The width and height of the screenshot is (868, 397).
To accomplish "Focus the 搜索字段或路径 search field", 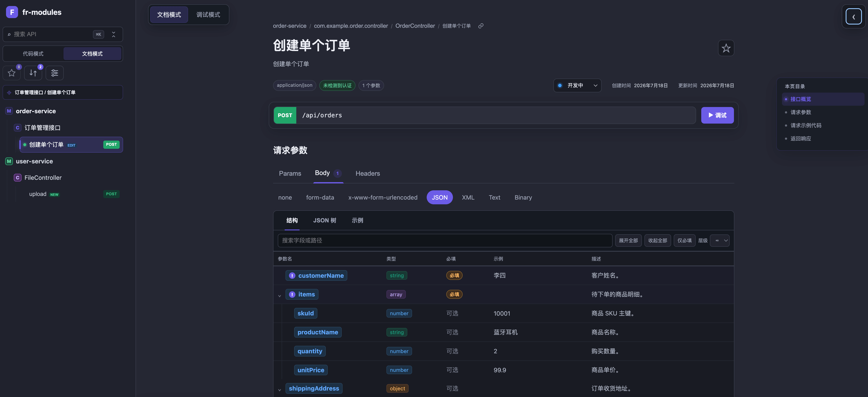I will 445,241.
